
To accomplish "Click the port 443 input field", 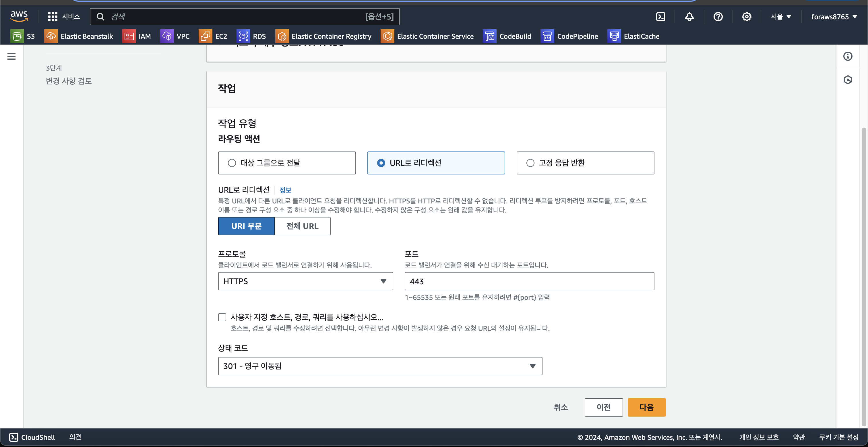I will [x=529, y=281].
